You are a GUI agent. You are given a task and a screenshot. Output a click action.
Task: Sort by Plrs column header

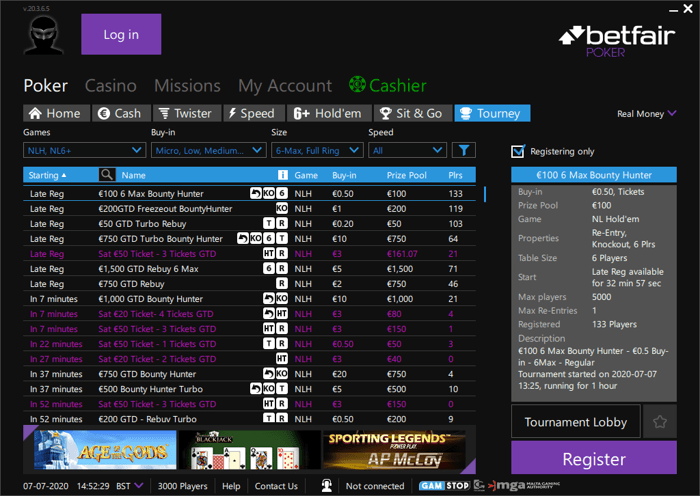(455, 175)
